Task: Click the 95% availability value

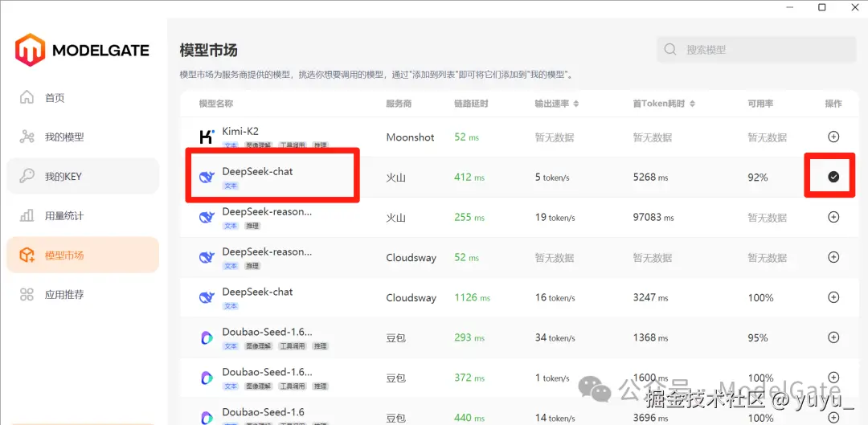Action: pos(758,337)
